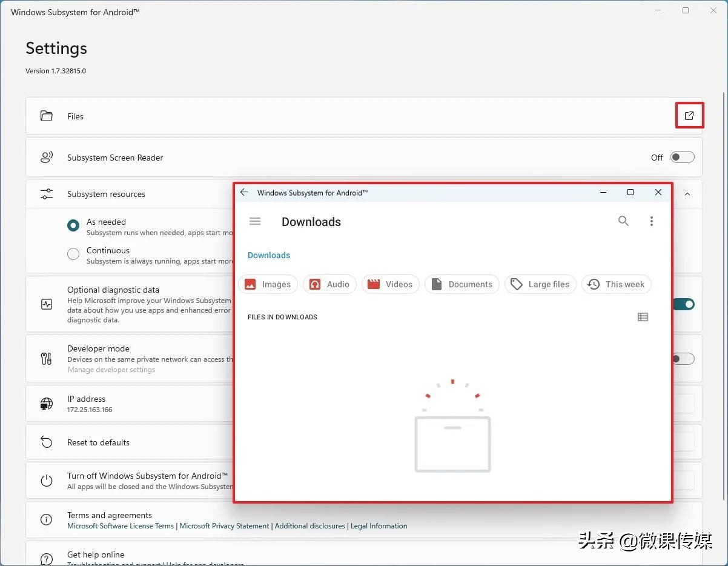Screen dimensions: 728x566
Task: Select the As needed radio option
Action: [73, 225]
